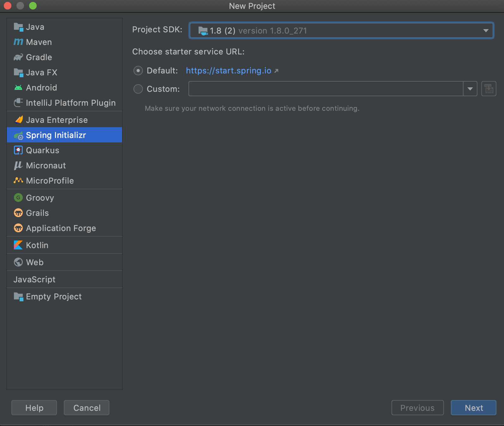Click the external link arrow after start.spring.io

click(x=276, y=71)
